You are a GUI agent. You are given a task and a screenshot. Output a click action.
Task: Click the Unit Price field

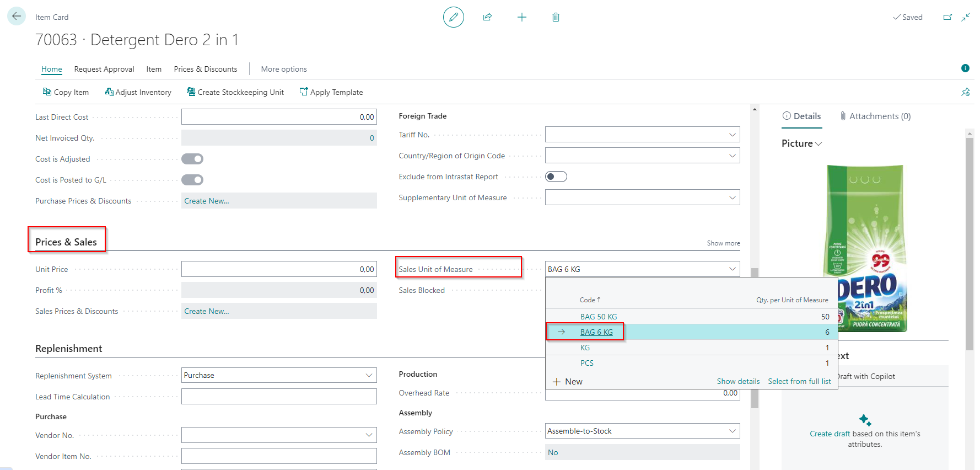pyautogui.click(x=279, y=269)
